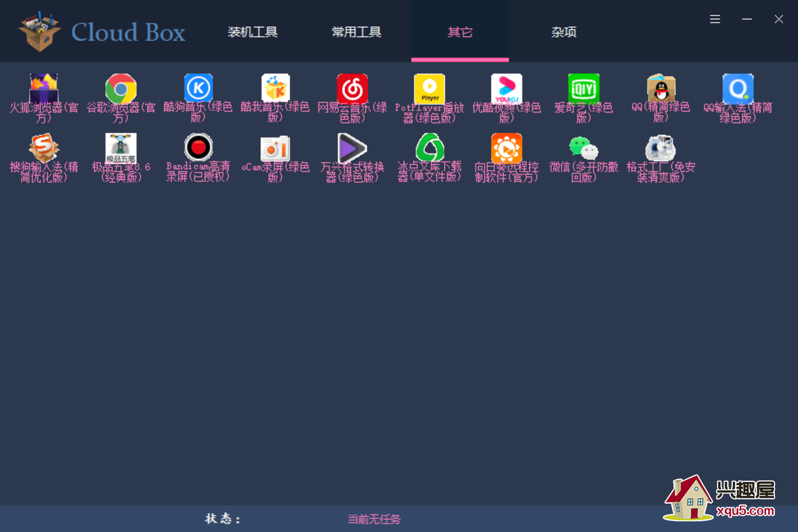Click the Cloud Box logo box icon
Image resolution: width=798 pixels, height=532 pixels.
coord(40,31)
